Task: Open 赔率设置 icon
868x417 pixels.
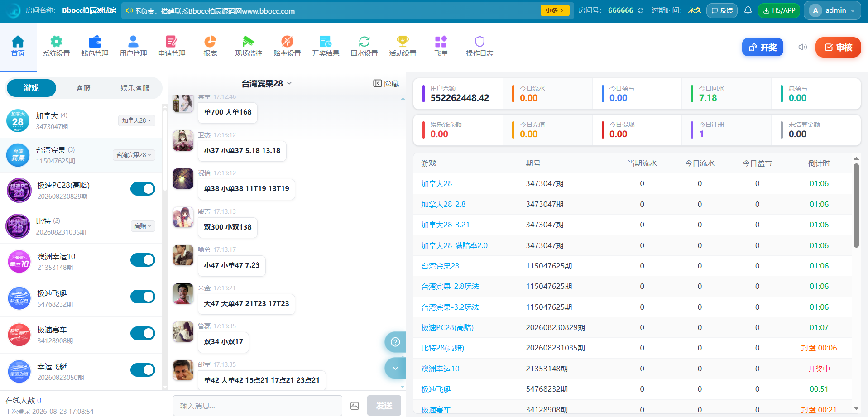Action: [x=287, y=42]
